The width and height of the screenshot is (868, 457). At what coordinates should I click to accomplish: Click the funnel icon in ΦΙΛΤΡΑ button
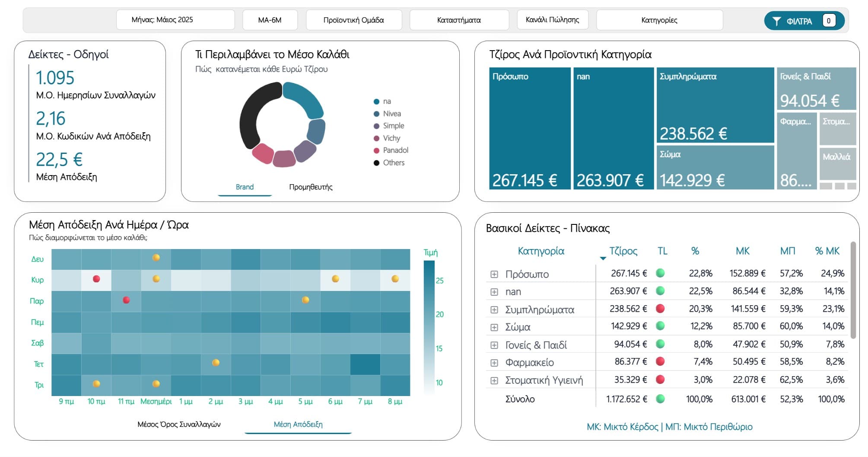coord(776,21)
